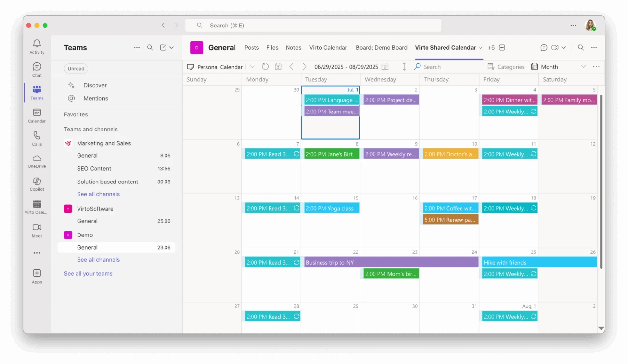
Task: Expand the video call options chevron
Action: 564,47
